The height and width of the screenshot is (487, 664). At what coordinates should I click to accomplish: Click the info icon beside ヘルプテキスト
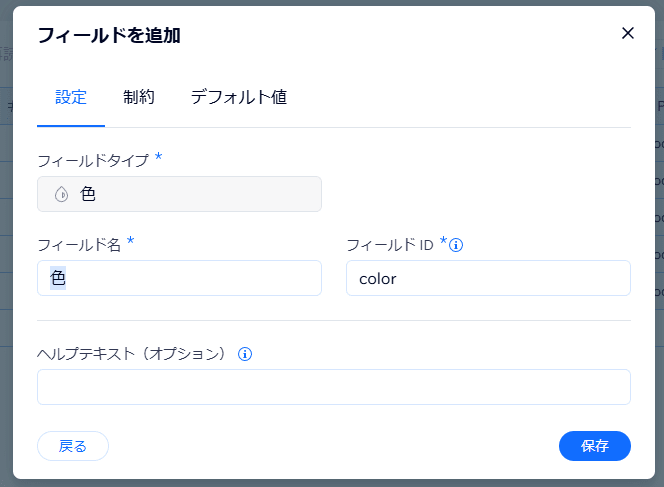coord(245,354)
